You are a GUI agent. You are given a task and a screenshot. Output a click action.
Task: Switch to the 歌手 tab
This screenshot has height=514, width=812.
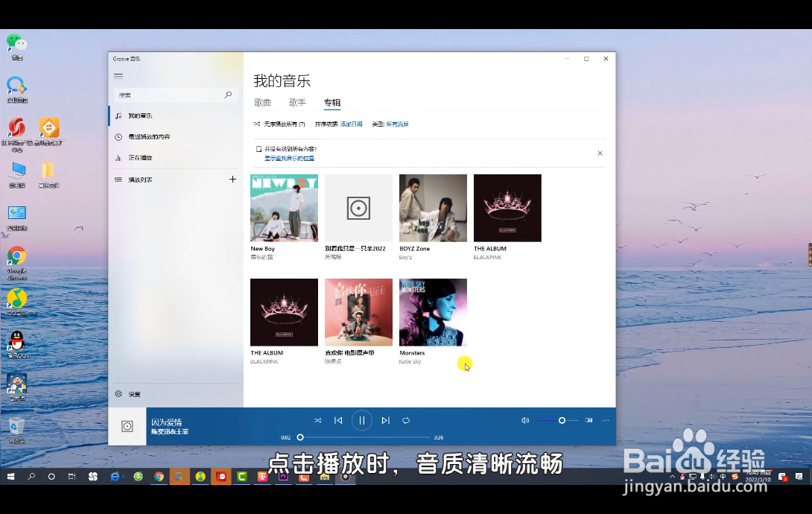click(297, 103)
